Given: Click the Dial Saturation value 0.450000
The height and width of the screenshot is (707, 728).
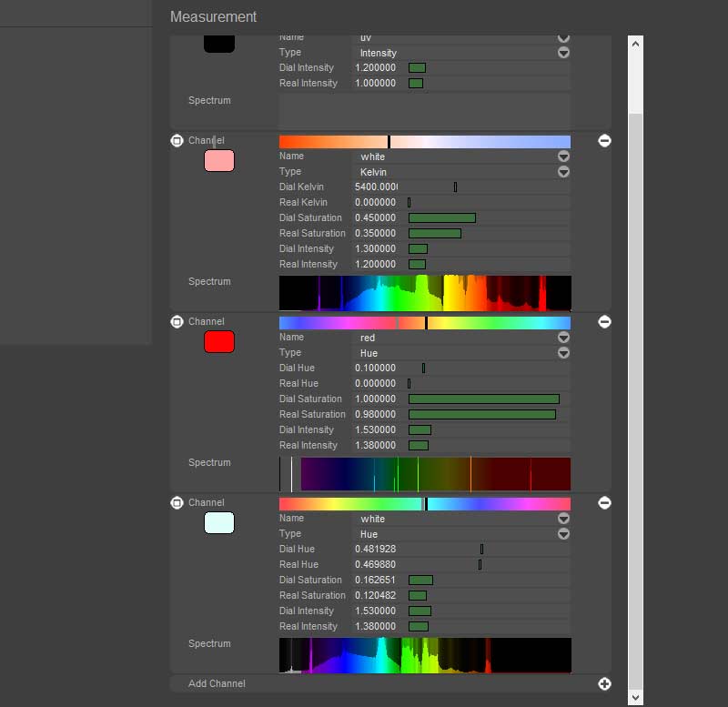Looking at the screenshot, I should [x=375, y=217].
